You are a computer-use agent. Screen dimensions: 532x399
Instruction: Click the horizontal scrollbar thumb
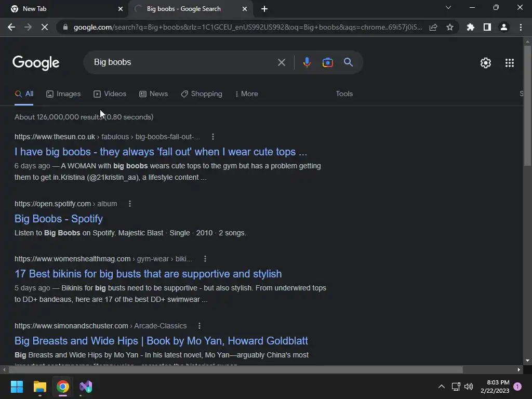(x=236, y=369)
